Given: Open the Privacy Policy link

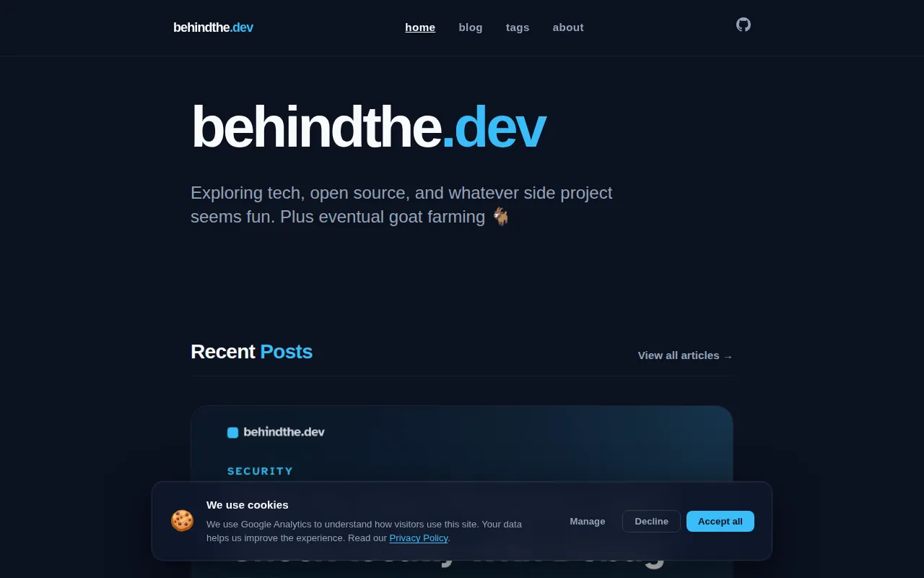Looking at the screenshot, I should [x=419, y=538].
